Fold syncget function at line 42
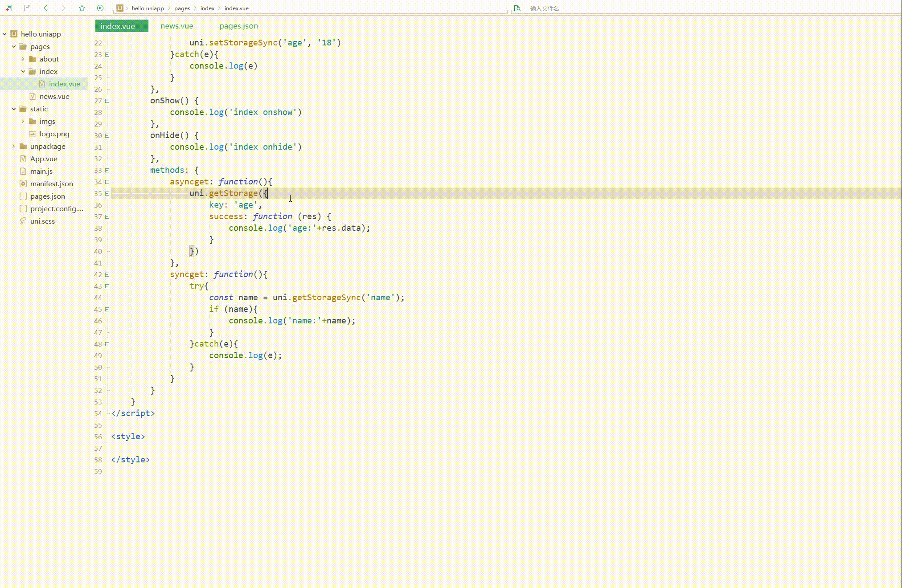 point(107,274)
